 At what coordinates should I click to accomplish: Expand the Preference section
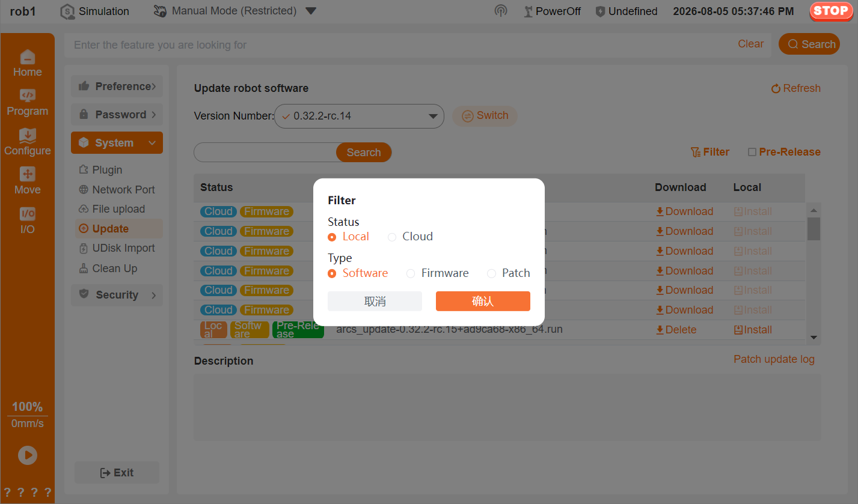(117, 87)
